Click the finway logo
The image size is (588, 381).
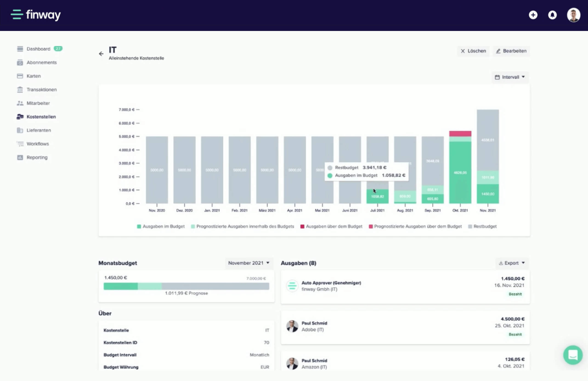36,15
